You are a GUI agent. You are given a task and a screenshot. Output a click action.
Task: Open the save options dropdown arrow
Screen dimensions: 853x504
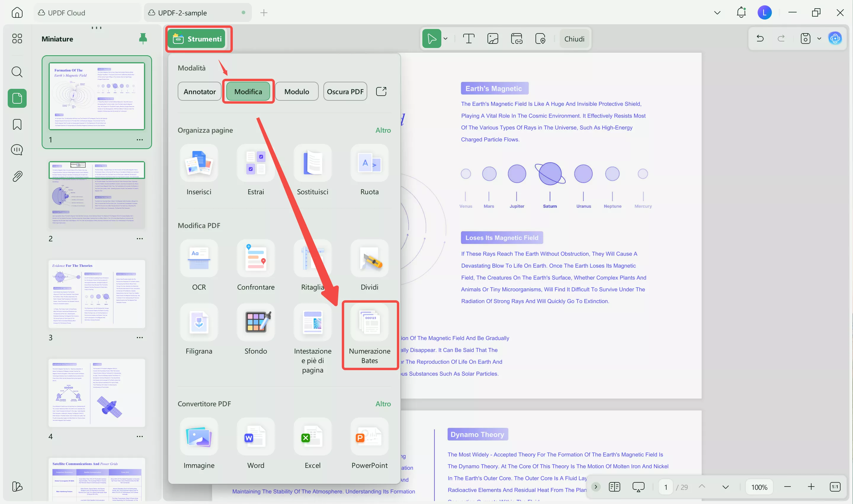[x=819, y=39]
